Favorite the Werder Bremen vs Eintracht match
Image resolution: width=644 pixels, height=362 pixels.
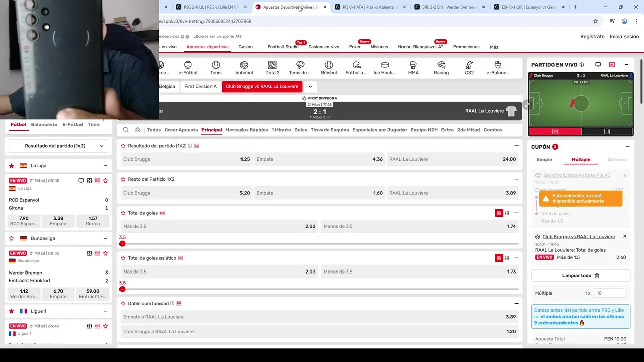point(105,253)
